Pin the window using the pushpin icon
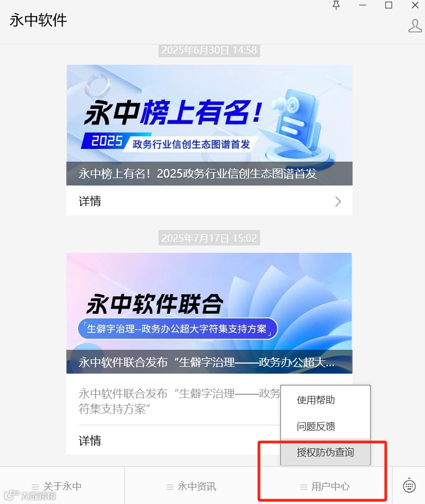Image resolution: width=425 pixels, height=504 pixels. tap(336, 5)
